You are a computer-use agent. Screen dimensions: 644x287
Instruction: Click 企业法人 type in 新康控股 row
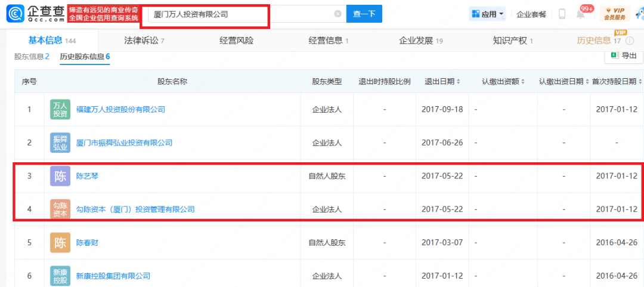tap(327, 276)
